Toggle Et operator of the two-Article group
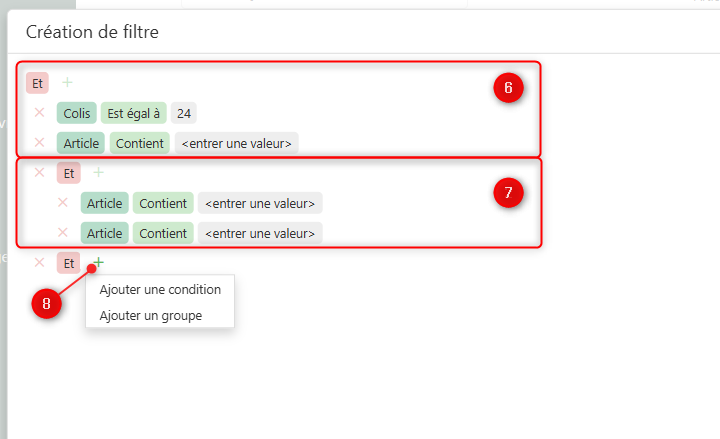The width and height of the screenshot is (720, 439). 69,173
